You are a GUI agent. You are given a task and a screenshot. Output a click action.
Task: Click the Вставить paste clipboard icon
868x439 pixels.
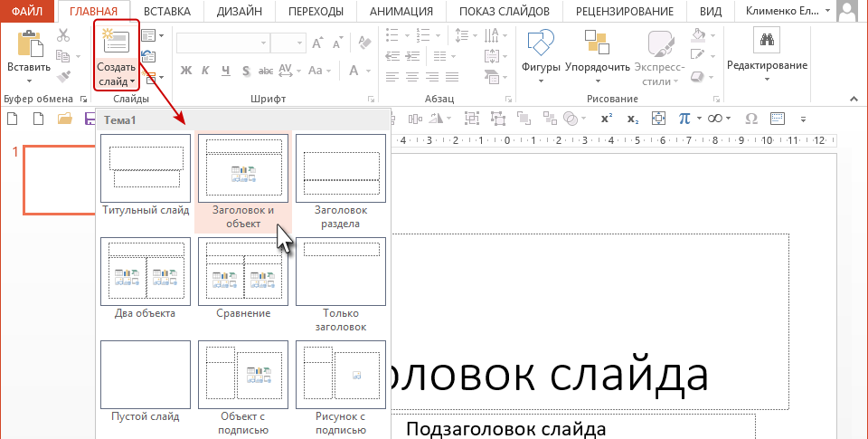29,43
